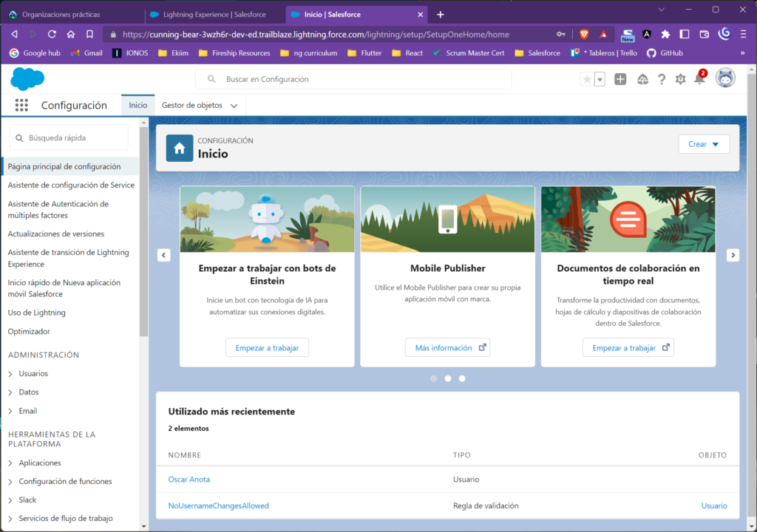The height and width of the screenshot is (532, 757).
Task: Open the favorites list dropdown arrow
Action: point(600,79)
